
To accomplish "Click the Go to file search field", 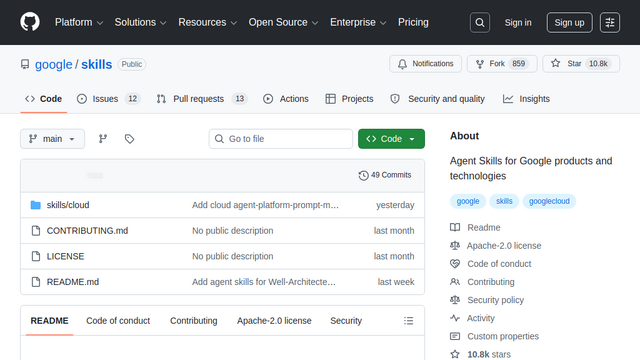I will (x=281, y=139).
